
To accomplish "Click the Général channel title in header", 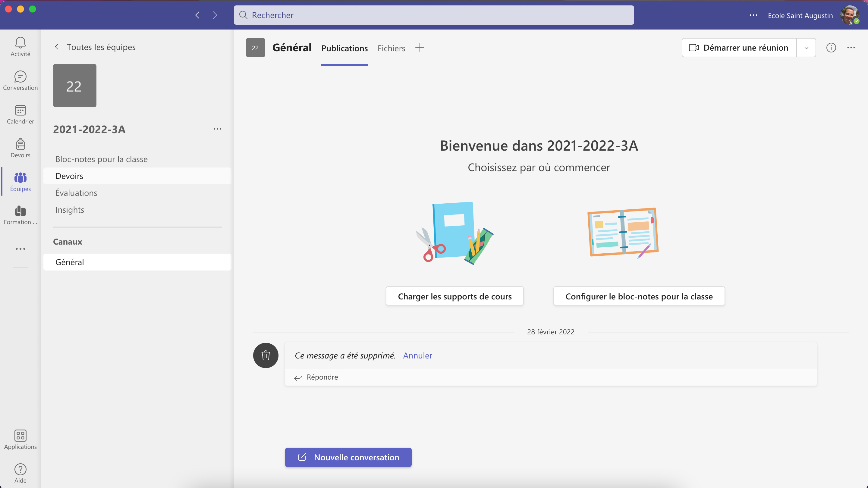I will [x=292, y=48].
